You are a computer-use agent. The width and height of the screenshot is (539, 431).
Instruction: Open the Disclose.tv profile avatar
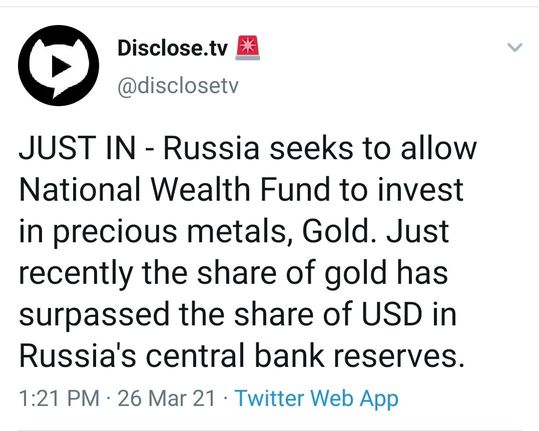(58, 65)
